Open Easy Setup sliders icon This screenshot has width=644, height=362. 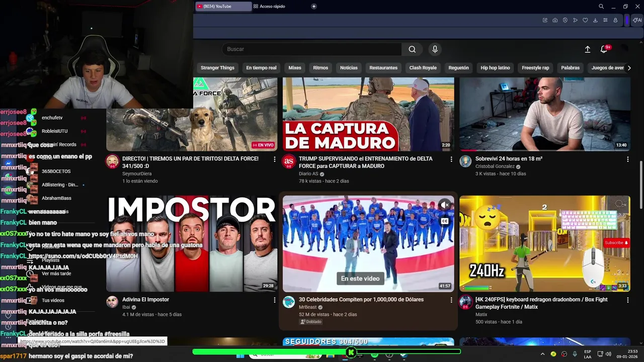(x=605, y=20)
